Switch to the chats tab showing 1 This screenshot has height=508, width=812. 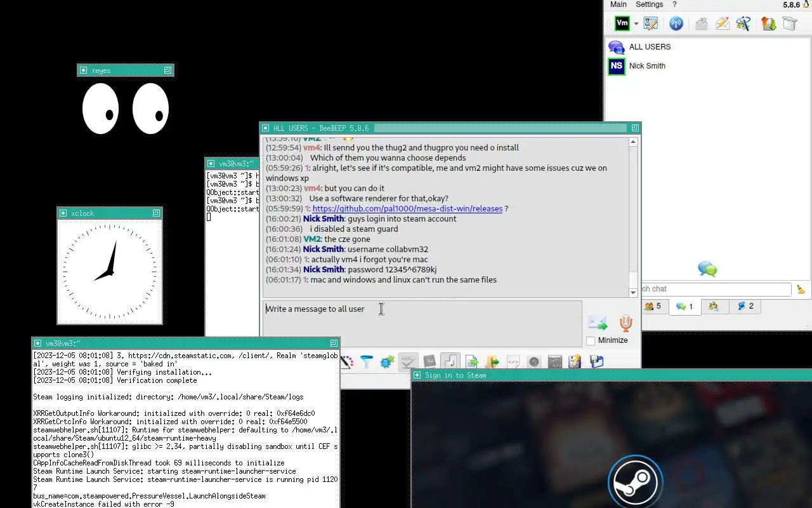[684, 306]
